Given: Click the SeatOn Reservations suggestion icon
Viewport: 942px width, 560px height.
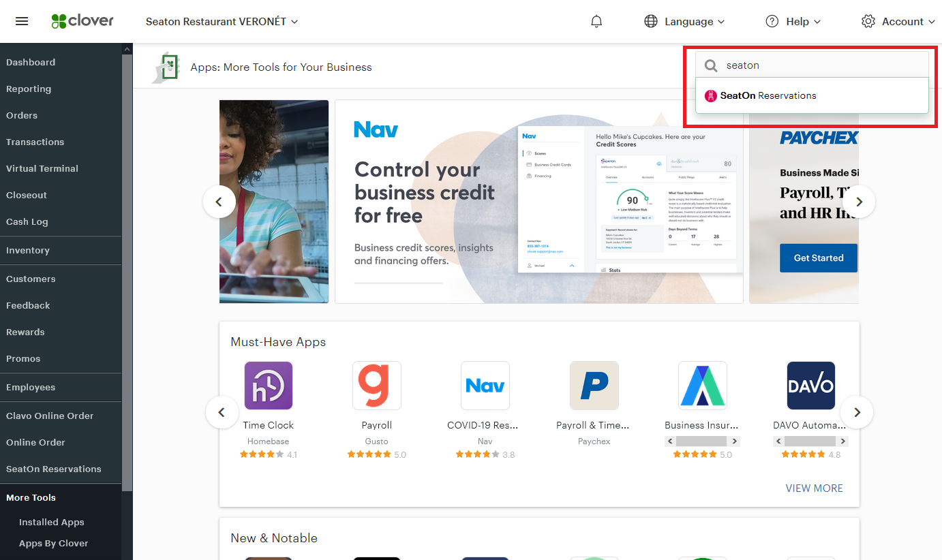Looking at the screenshot, I should [711, 96].
